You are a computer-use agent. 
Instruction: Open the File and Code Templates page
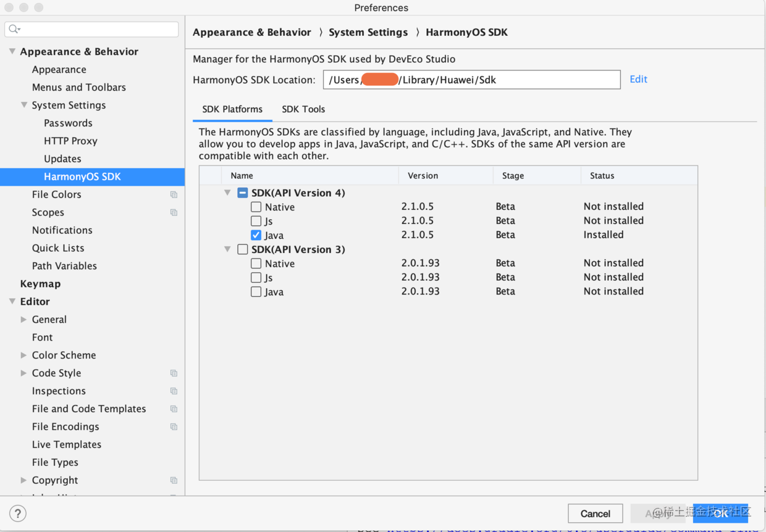(x=89, y=409)
